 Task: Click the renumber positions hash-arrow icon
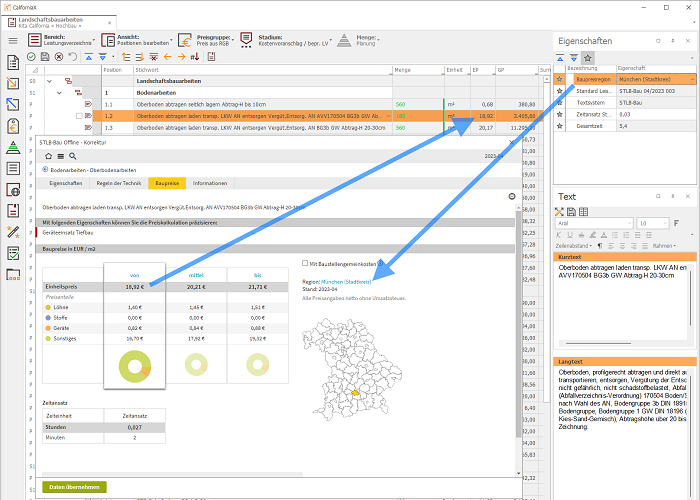point(195,57)
